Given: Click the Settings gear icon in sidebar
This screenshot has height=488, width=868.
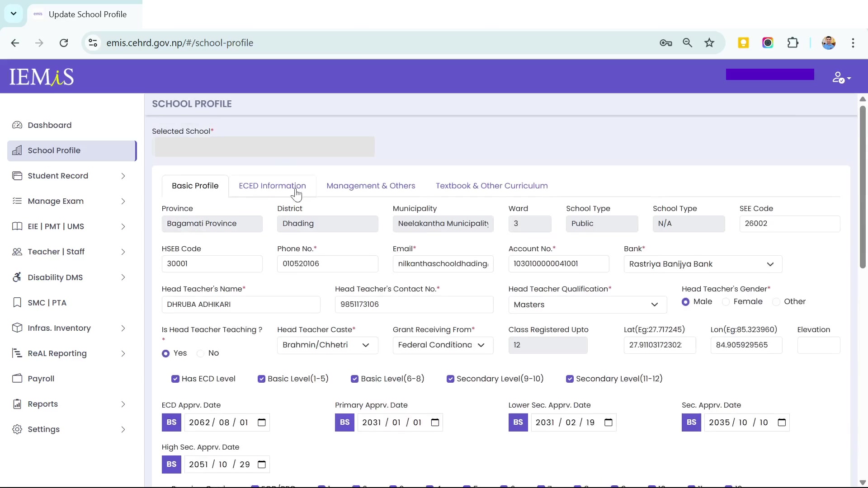Looking at the screenshot, I should [x=17, y=429].
